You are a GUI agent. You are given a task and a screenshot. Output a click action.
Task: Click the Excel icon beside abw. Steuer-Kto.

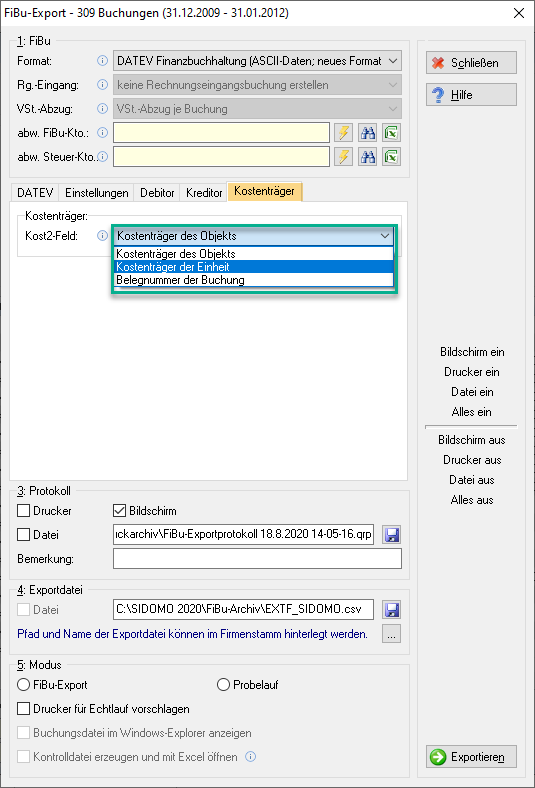tap(391, 157)
